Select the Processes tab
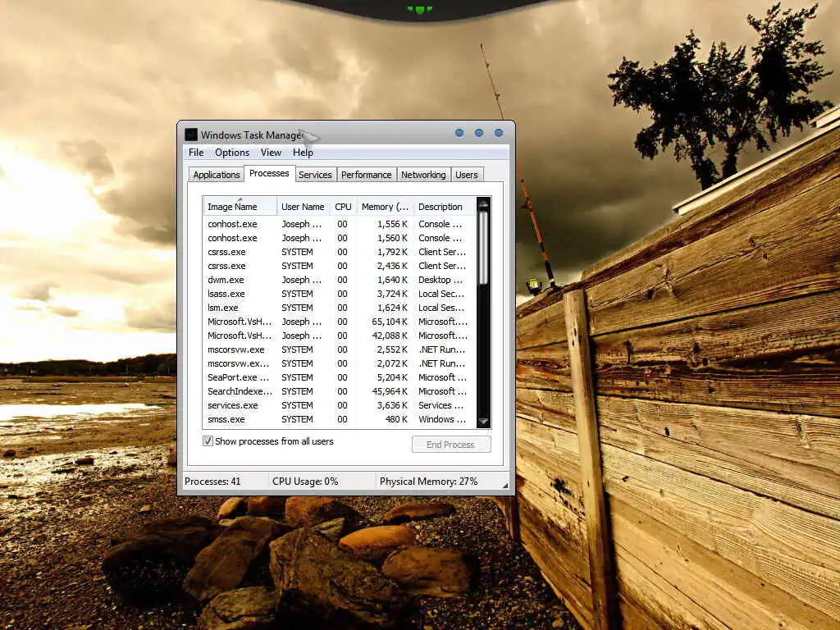This screenshot has height=630, width=840. tap(269, 174)
